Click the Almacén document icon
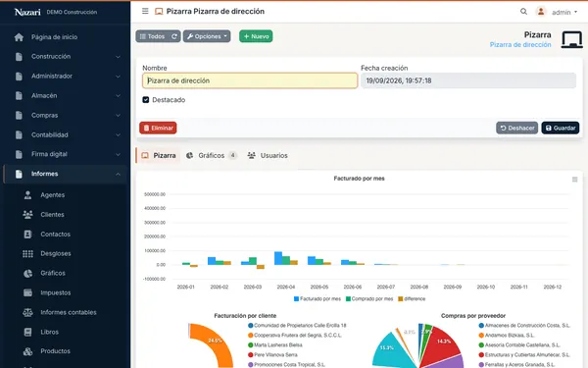 point(19,96)
